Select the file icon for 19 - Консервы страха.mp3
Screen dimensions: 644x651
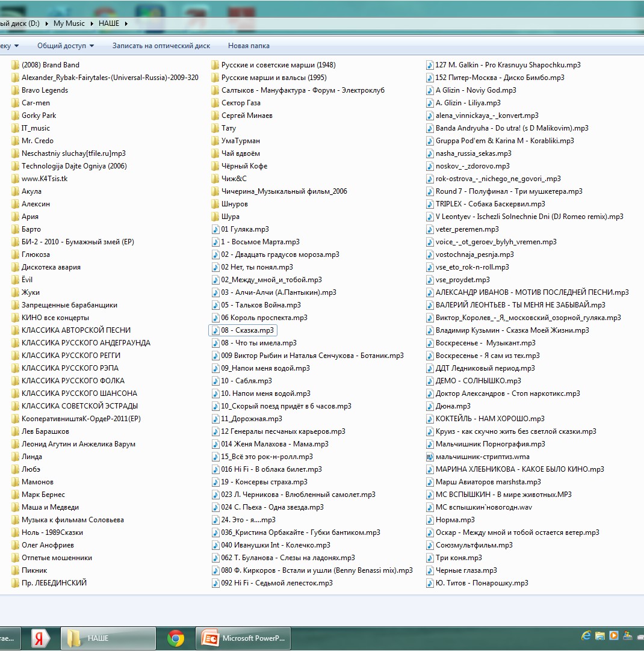pos(215,481)
